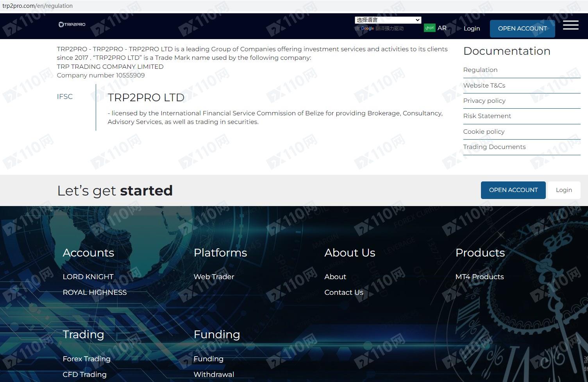588x382 pixels.
Task: Open the Regulation documentation link
Action: pyautogui.click(x=480, y=70)
